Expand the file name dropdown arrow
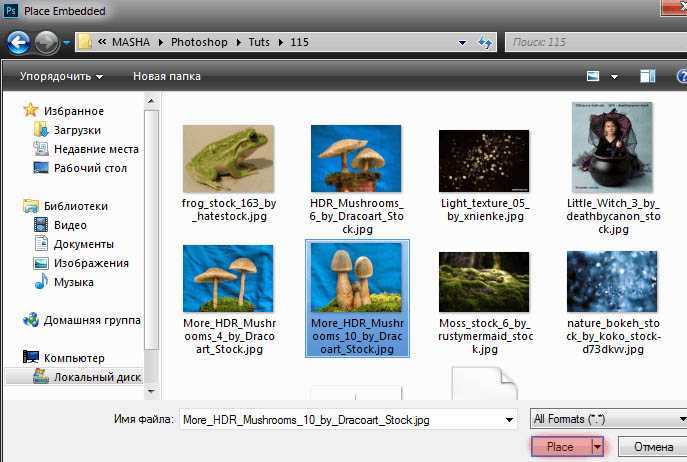The image size is (687, 462). 509,420
